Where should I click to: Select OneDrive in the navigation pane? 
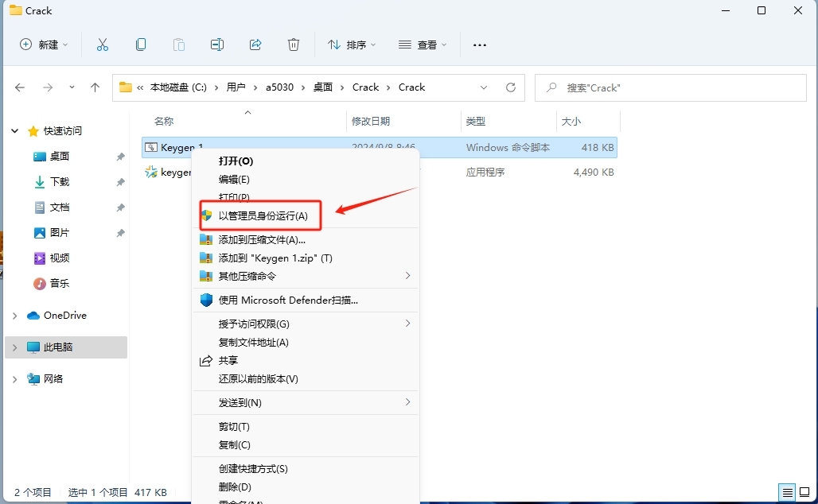64,316
